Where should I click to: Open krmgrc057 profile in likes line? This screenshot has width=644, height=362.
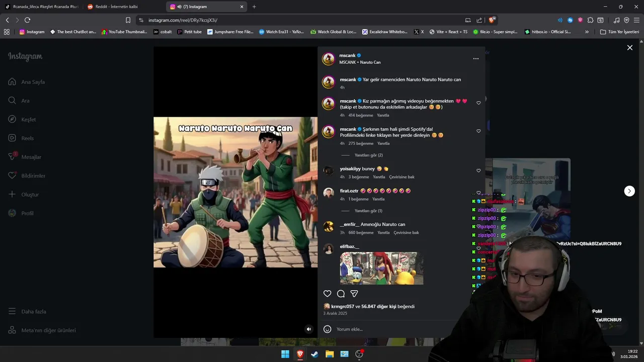343,306
